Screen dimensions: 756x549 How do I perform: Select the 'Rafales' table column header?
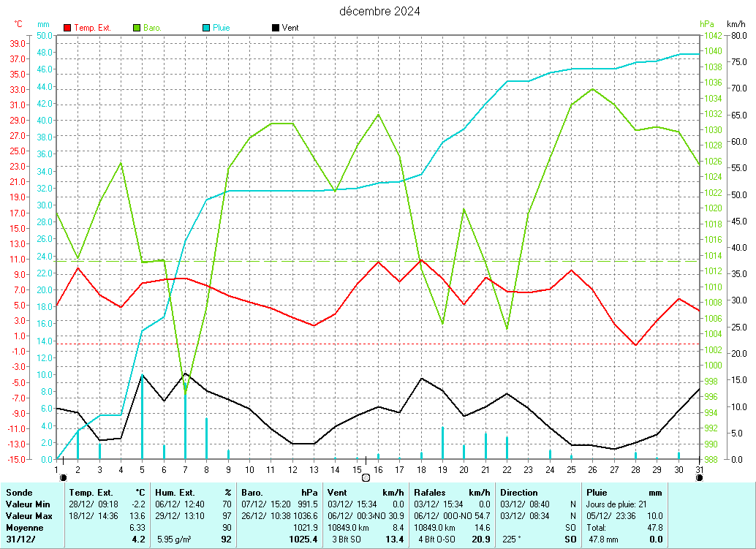tap(429, 493)
